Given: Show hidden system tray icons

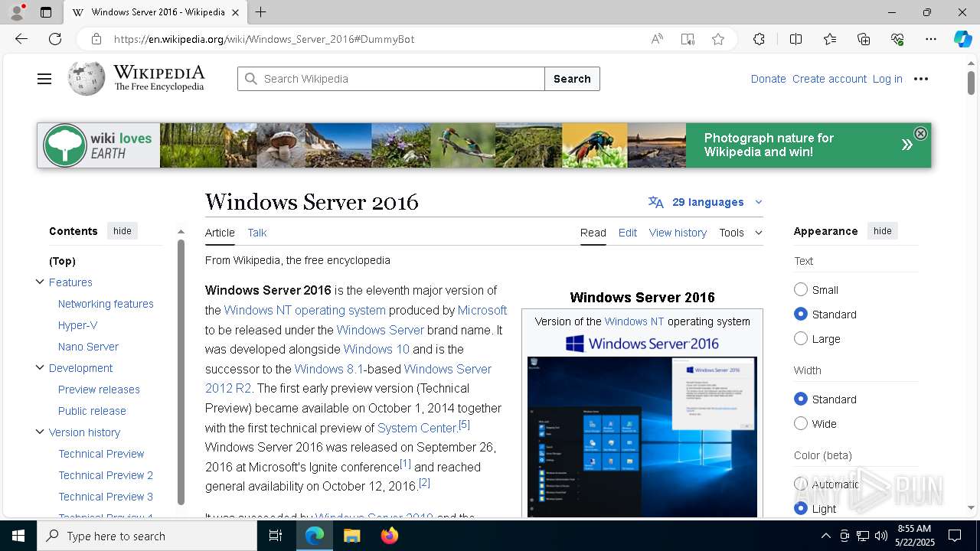Looking at the screenshot, I should point(825,536).
